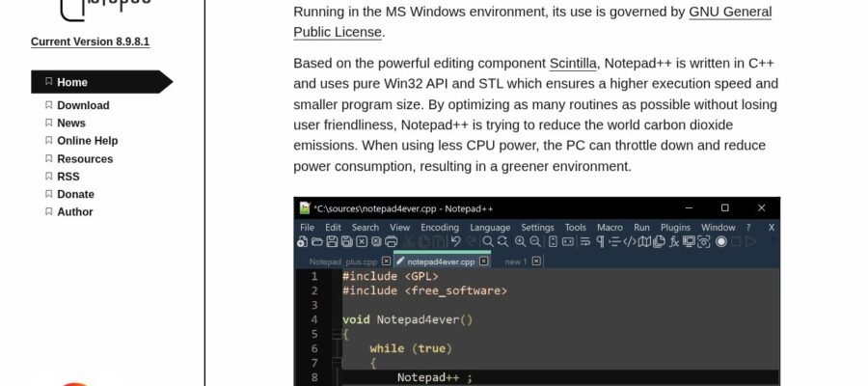Open the Online Help sidebar link

[x=88, y=141]
